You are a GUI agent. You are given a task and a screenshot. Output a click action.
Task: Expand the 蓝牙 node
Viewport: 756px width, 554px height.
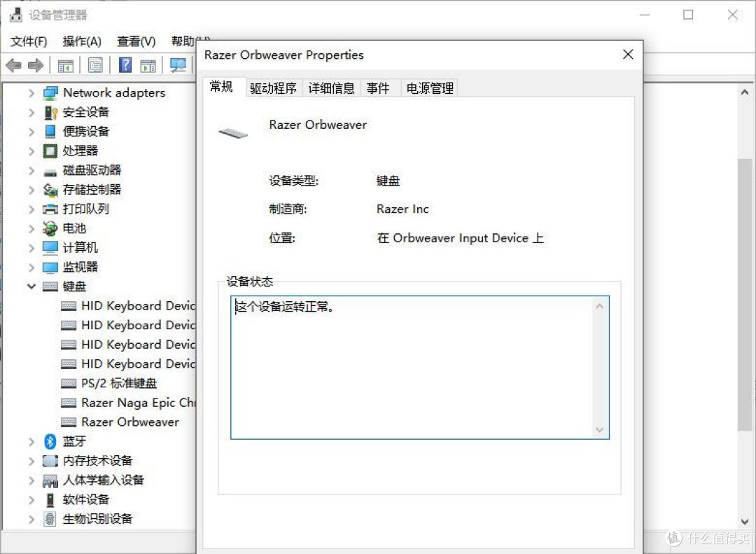click(x=31, y=441)
